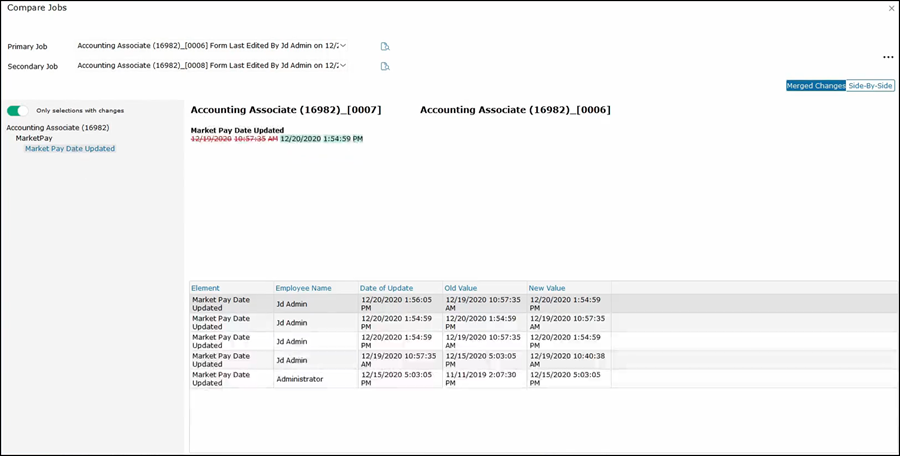Open the three-dot more options menu
This screenshot has height=456, width=900.
point(888,58)
